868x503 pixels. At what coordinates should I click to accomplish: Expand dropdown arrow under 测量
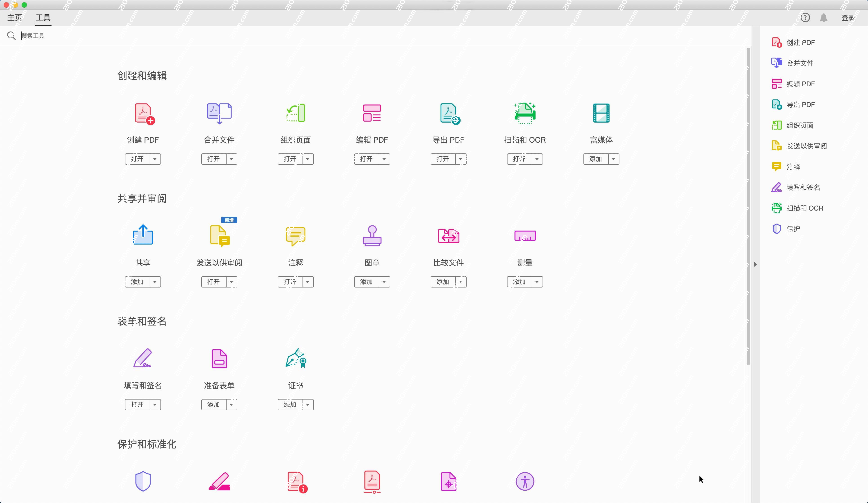[537, 282]
